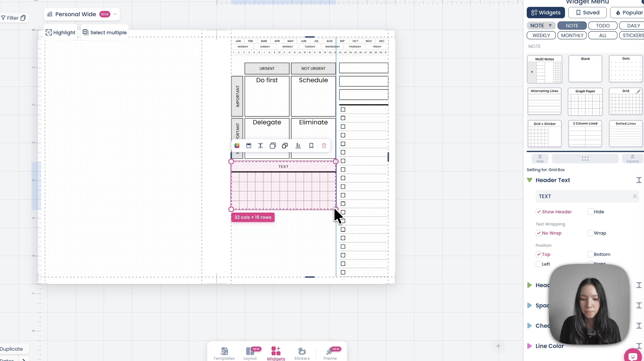This screenshot has height=361, width=644.
Task: Check the Bottom position checkbox
Action: tap(590, 254)
